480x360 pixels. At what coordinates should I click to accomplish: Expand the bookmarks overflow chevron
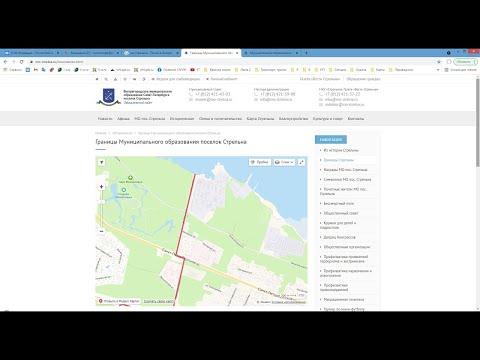438,70
